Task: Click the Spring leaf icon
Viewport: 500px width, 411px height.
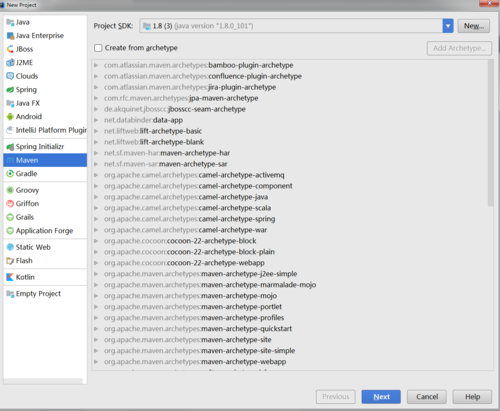Action: (x=10, y=90)
